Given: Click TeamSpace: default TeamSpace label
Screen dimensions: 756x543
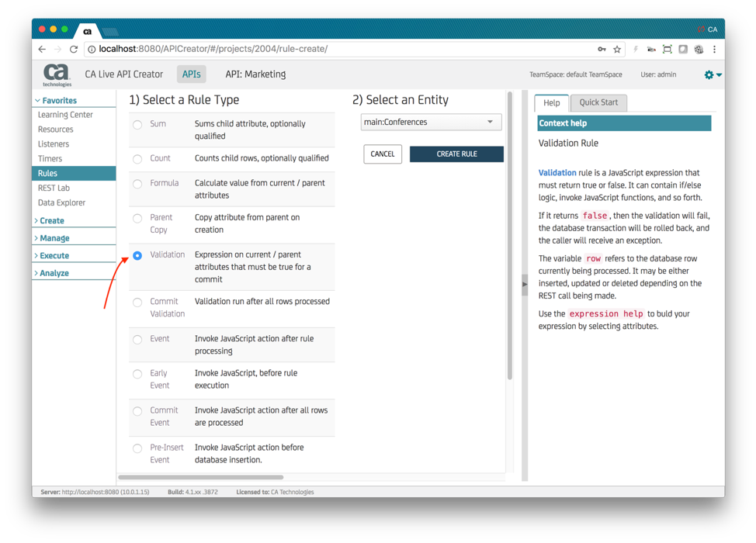Looking at the screenshot, I should [x=576, y=74].
